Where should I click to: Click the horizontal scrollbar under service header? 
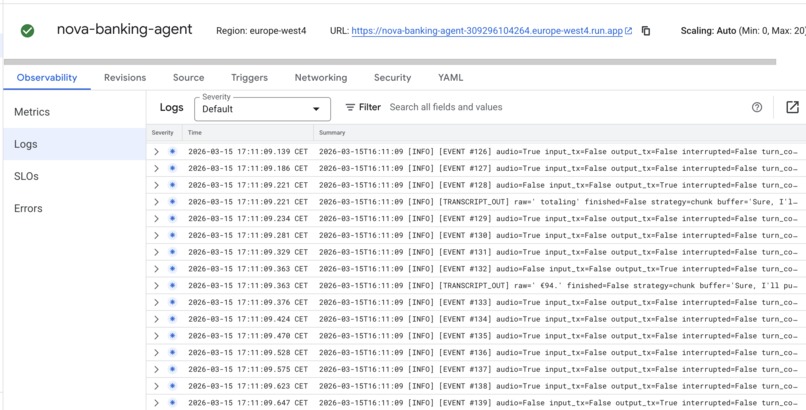click(390, 62)
